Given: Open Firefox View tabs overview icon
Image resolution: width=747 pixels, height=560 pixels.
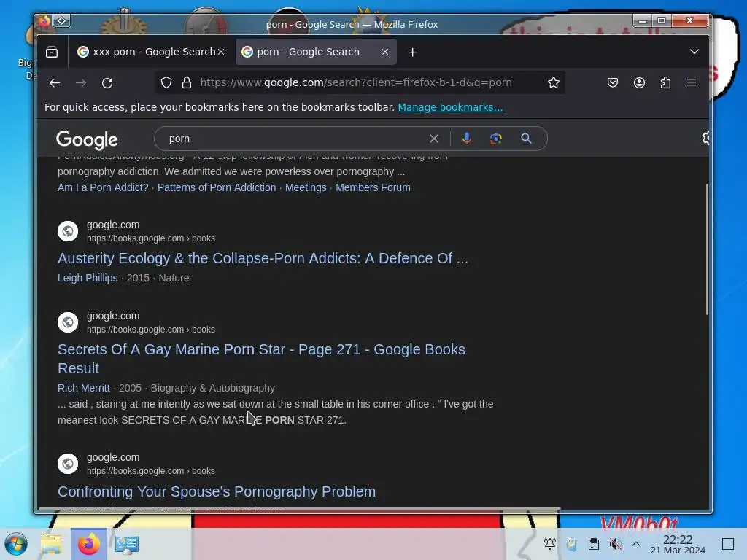Looking at the screenshot, I should tap(52, 52).
